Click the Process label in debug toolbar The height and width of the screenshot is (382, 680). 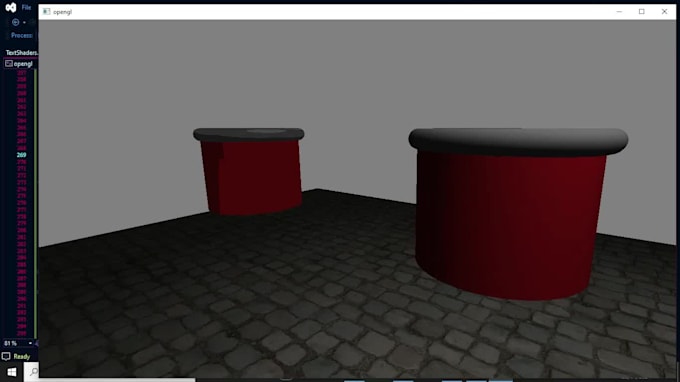click(22, 36)
